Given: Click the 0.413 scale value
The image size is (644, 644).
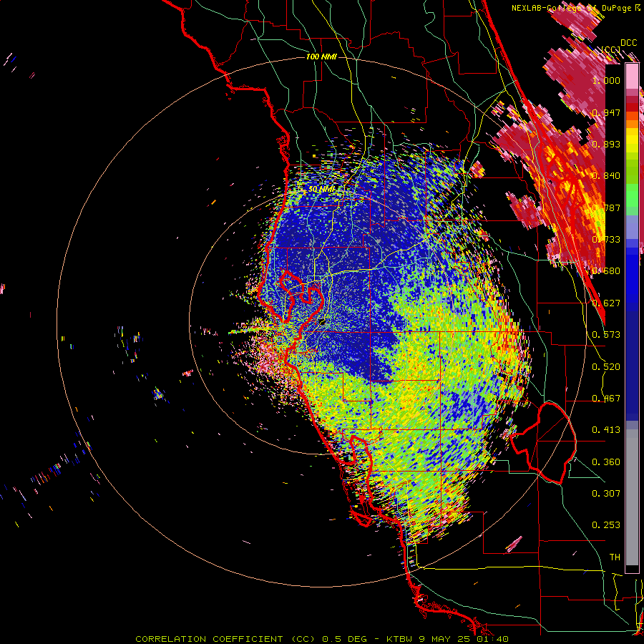Looking at the screenshot, I should [x=606, y=429].
